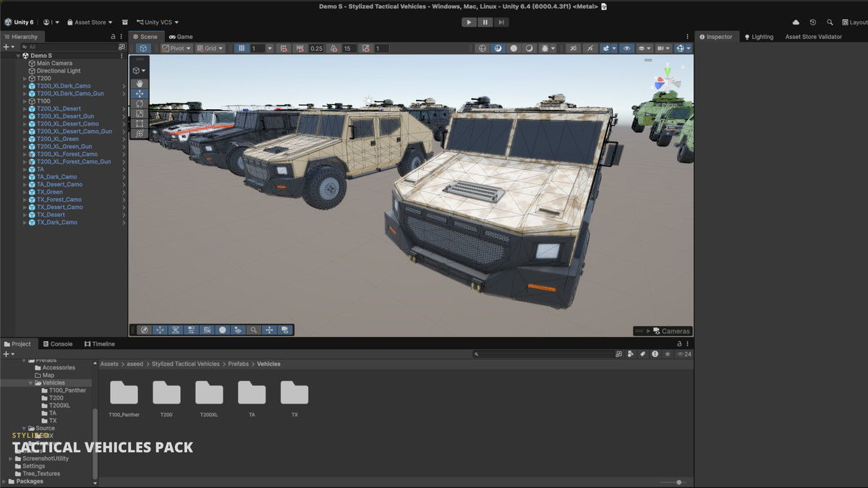Select the Scale tool in scene tools
This screenshot has height=488, width=868.
tap(140, 114)
